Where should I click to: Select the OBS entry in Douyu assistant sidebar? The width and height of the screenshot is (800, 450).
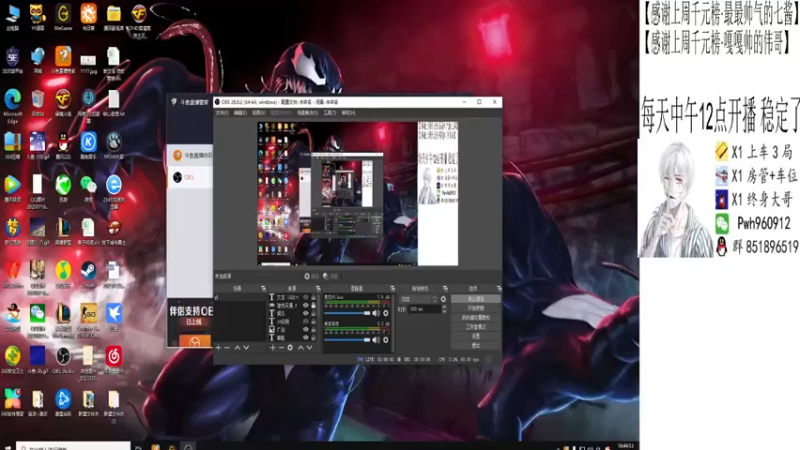[189, 177]
